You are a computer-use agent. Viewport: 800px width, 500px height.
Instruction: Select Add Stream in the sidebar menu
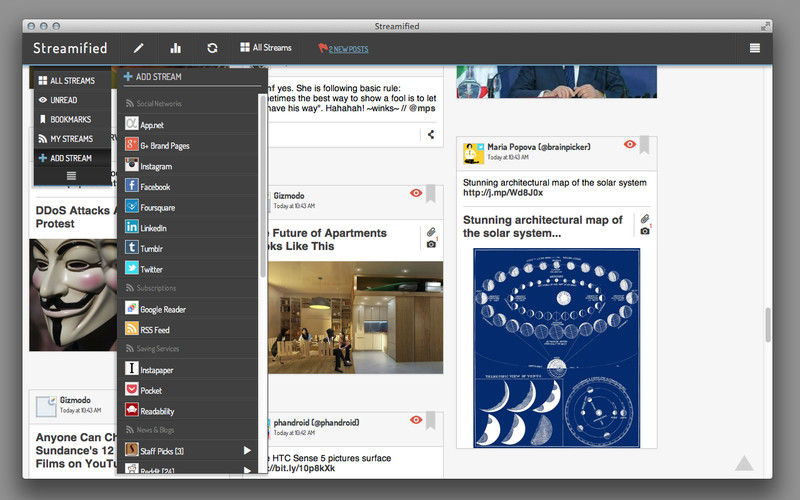(72, 158)
